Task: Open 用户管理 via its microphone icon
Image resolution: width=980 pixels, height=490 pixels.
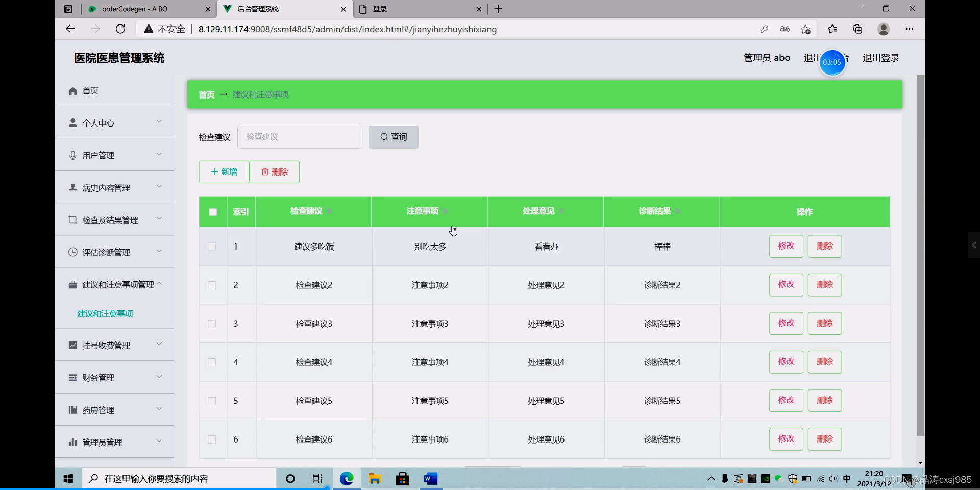Action: pos(72,155)
